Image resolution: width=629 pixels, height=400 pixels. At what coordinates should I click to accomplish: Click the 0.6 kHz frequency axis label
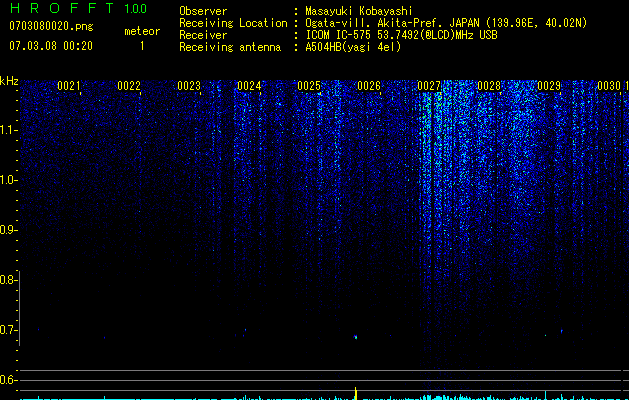pyautogui.click(x=8, y=380)
